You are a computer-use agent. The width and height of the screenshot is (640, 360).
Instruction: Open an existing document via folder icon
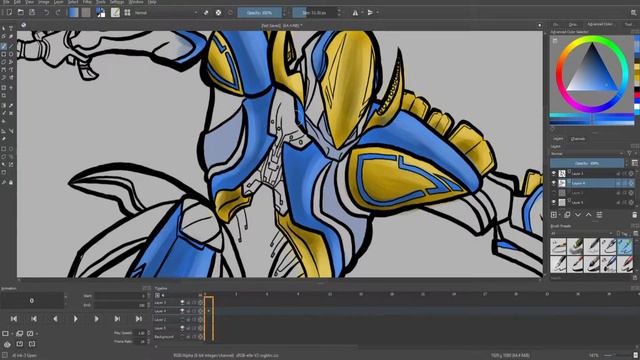coord(20,13)
